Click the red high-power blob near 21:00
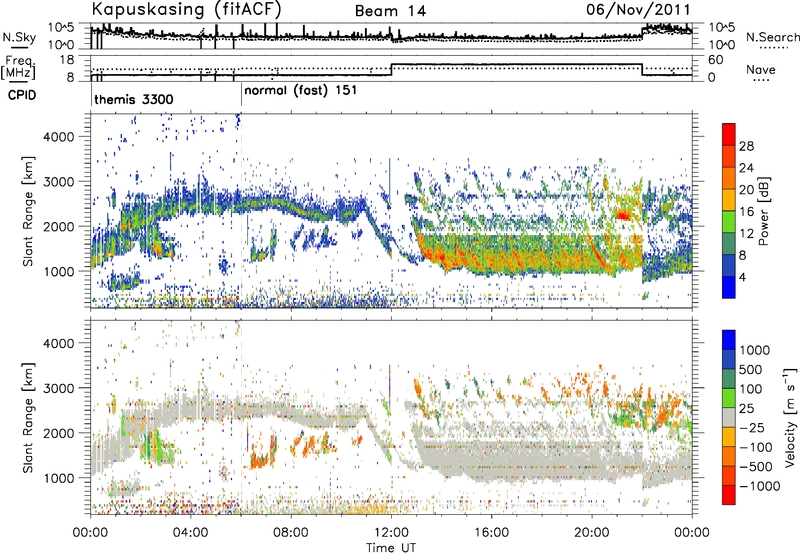The width and height of the screenshot is (800, 554). 623,215
